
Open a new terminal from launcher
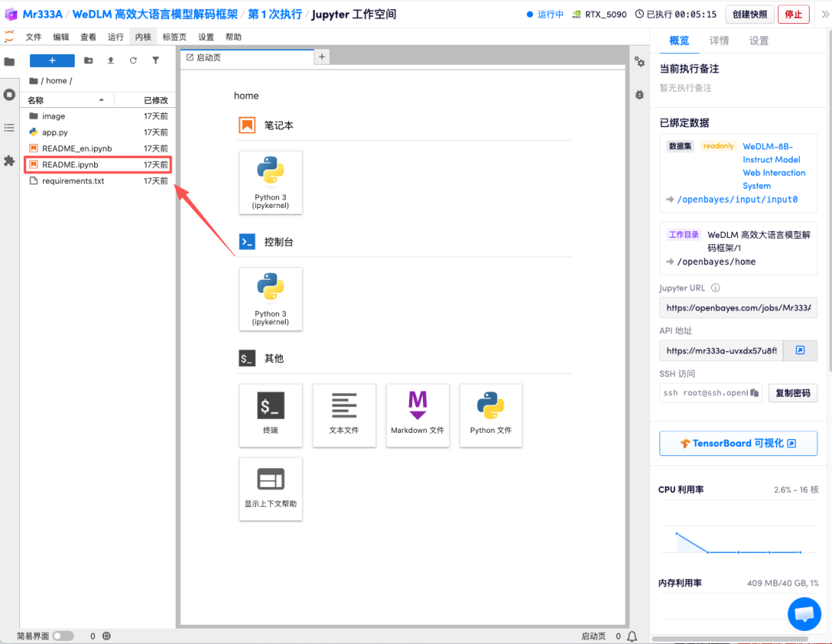270,415
